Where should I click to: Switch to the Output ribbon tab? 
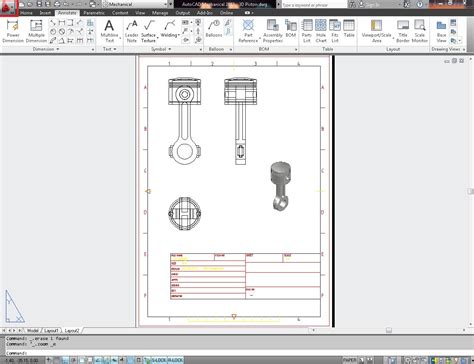[182, 13]
